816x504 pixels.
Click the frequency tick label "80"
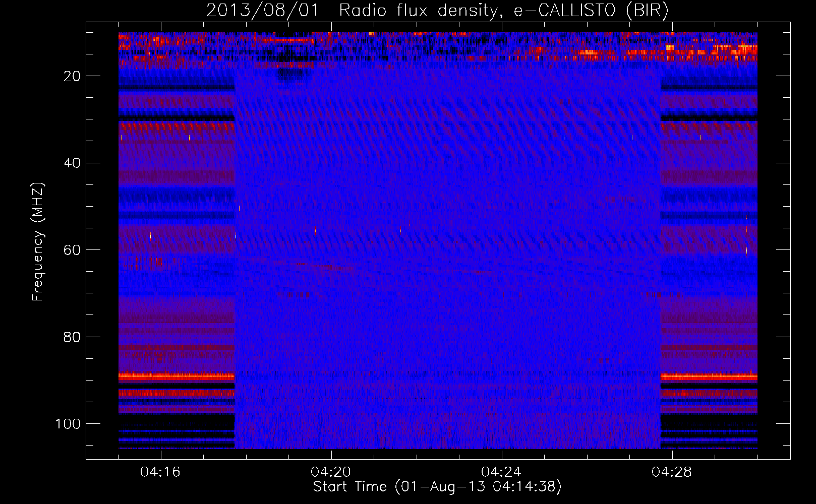[x=73, y=337]
